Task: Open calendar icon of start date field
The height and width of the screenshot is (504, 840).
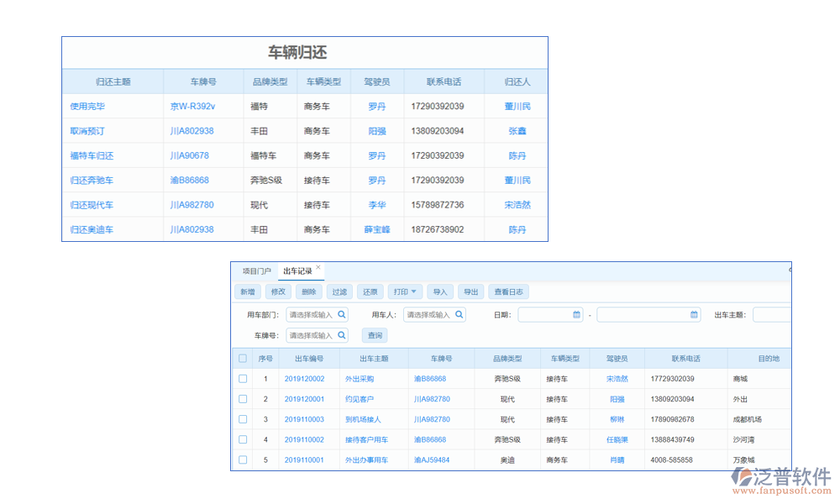Action: [577, 315]
